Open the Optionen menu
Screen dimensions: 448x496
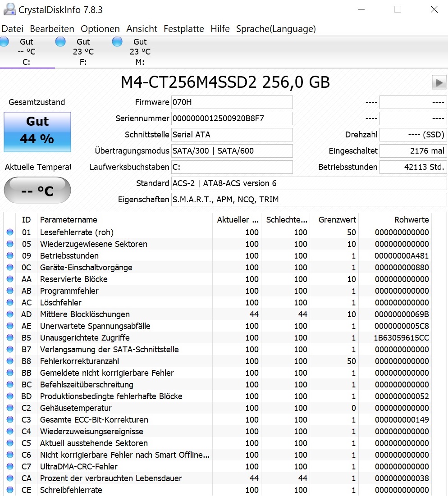tap(100, 29)
